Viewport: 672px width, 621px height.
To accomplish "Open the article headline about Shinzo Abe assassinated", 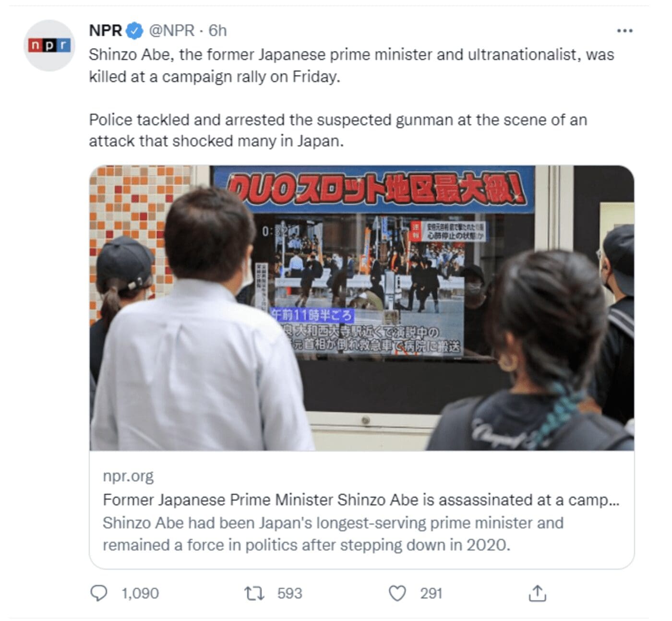I will 361,500.
